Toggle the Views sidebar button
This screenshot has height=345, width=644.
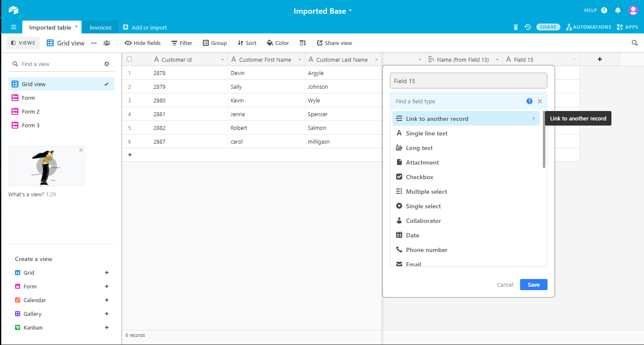click(x=23, y=43)
